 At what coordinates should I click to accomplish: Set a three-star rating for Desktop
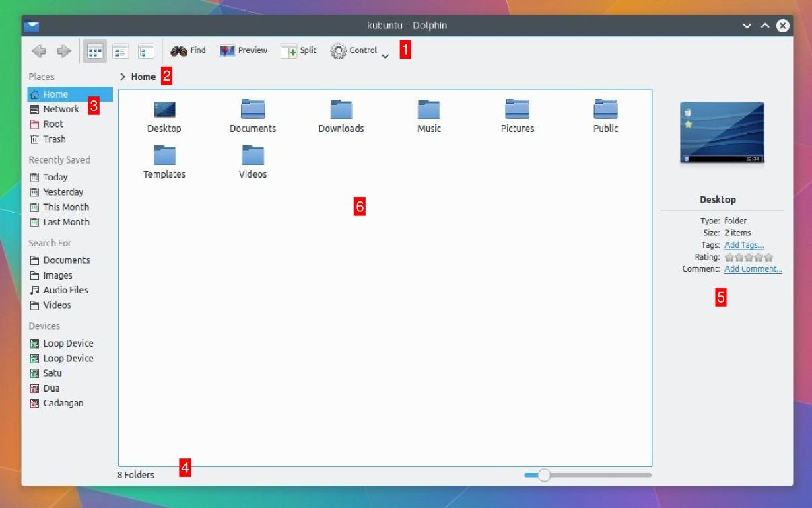[x=749, y=256]
